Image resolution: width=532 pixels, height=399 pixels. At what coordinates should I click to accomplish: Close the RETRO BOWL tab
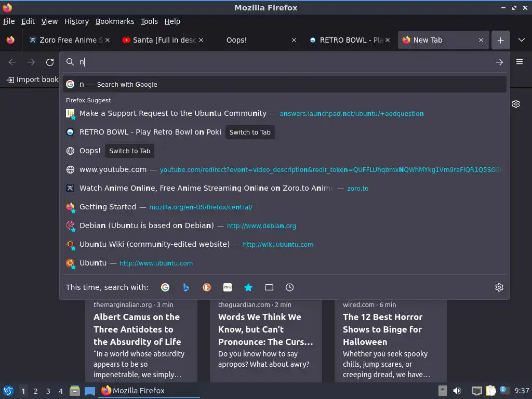coord(388,40)
